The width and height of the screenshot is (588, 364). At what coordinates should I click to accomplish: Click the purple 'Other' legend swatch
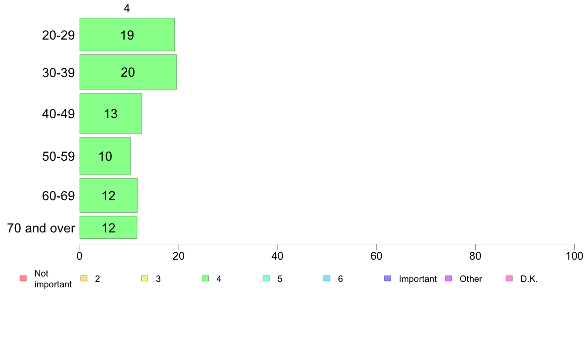coord(448,278)
